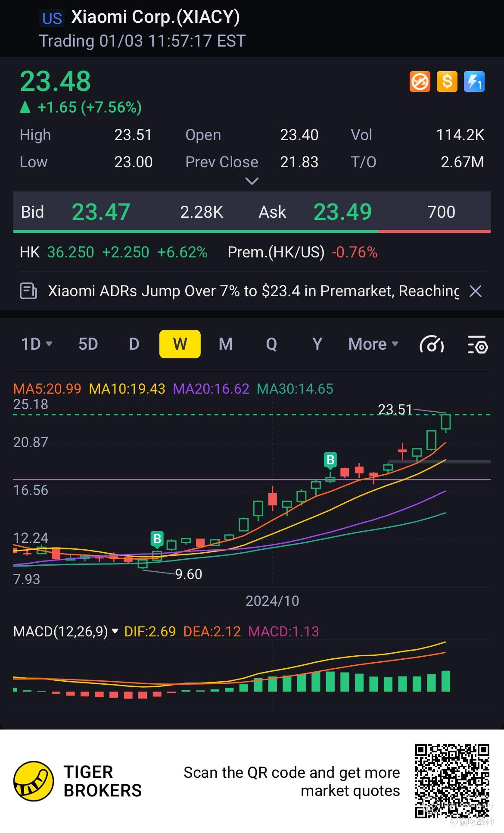Select the W weekly chart tab
This screenshot has height=833, width=504.
point(180,344)
